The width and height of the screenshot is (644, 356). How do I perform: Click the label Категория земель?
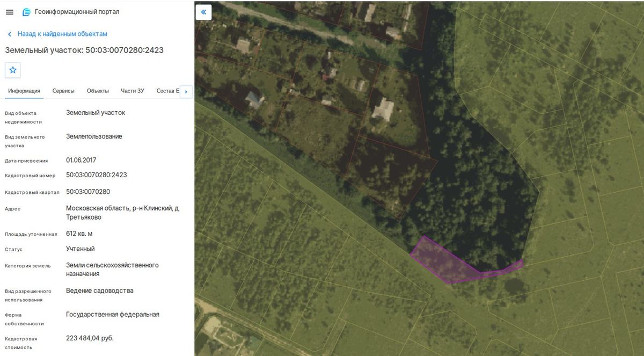(28, 266)
